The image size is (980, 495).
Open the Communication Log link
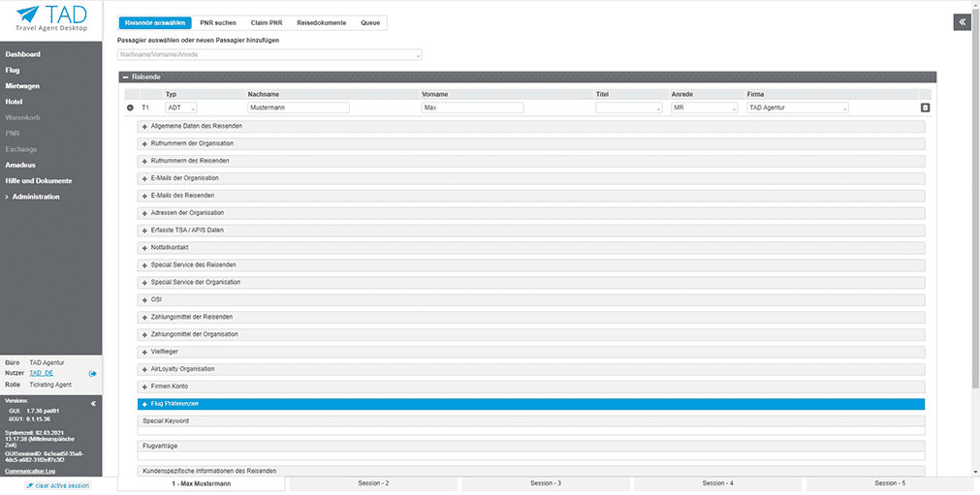[x=29, y=472]
